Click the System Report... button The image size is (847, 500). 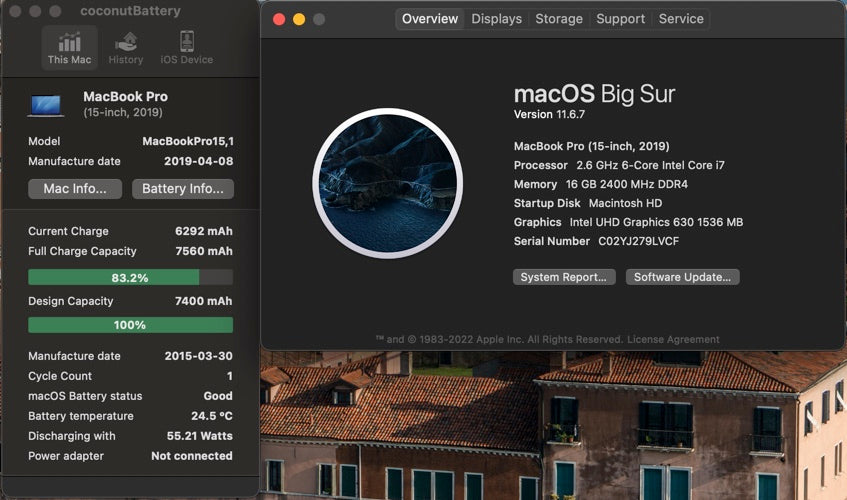click(x=563, y=277)
